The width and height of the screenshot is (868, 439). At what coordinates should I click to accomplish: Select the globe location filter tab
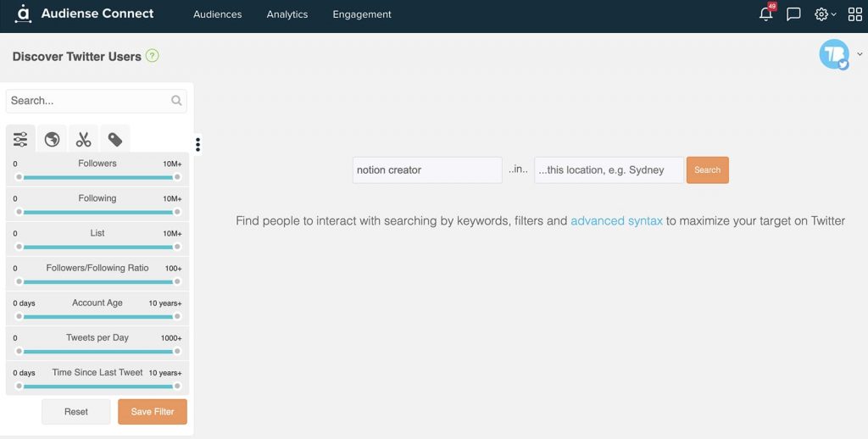52,139
